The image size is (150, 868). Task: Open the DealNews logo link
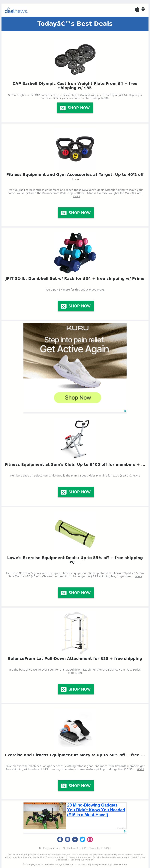coord(16,11)
